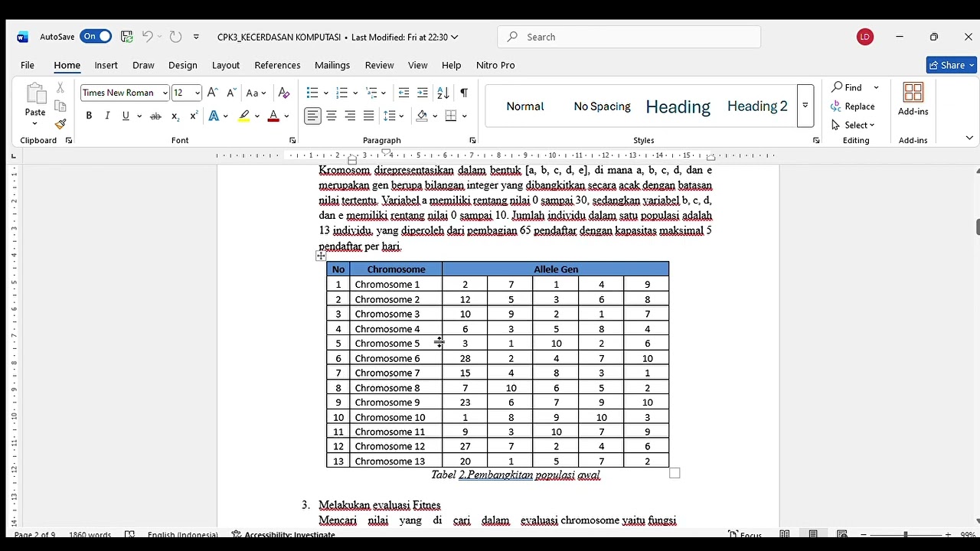
Task: Click the Share button
Action: coord(952,65)
